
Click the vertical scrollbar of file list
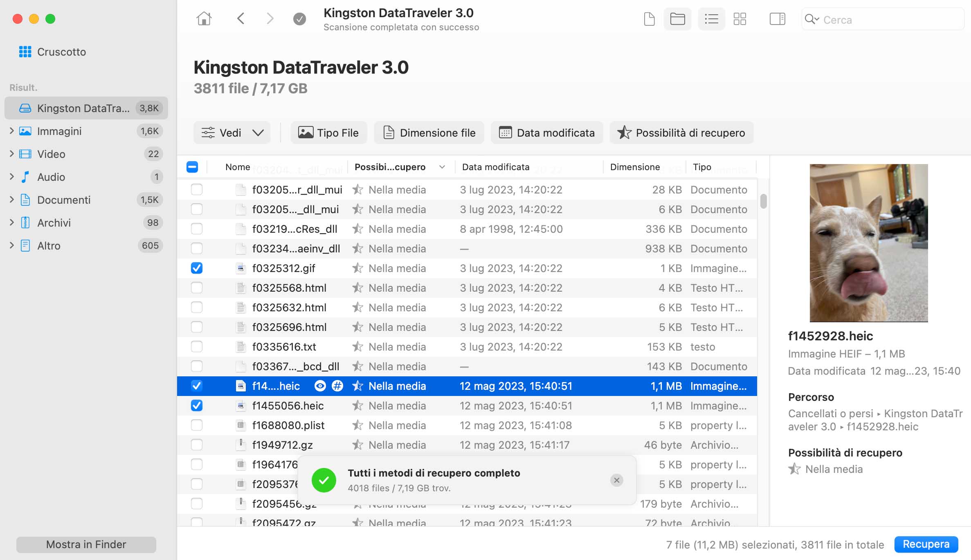pyautogui.click(x=763, y=201)
